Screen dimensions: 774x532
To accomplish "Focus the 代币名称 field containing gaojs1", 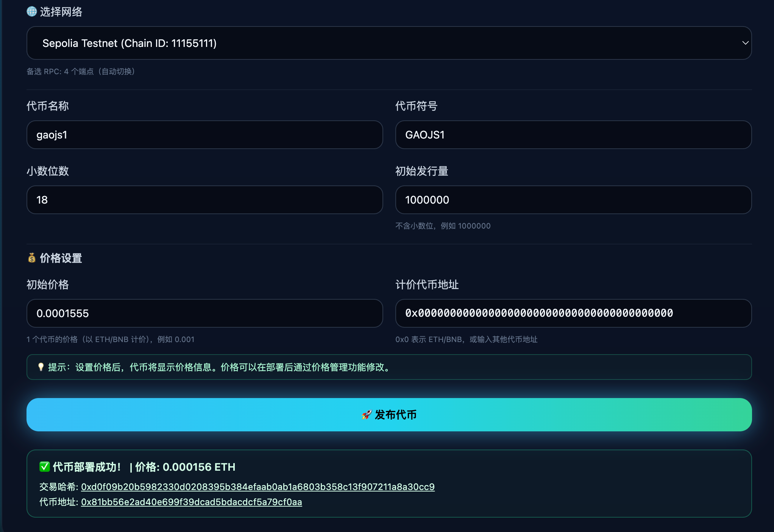I will (204, 135).
